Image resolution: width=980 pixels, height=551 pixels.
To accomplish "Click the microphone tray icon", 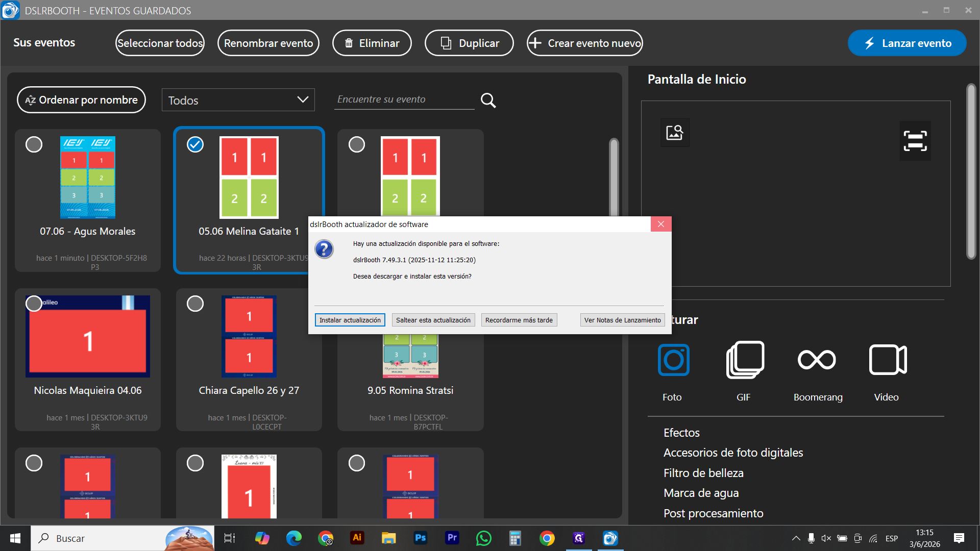I will click(811, 538).
